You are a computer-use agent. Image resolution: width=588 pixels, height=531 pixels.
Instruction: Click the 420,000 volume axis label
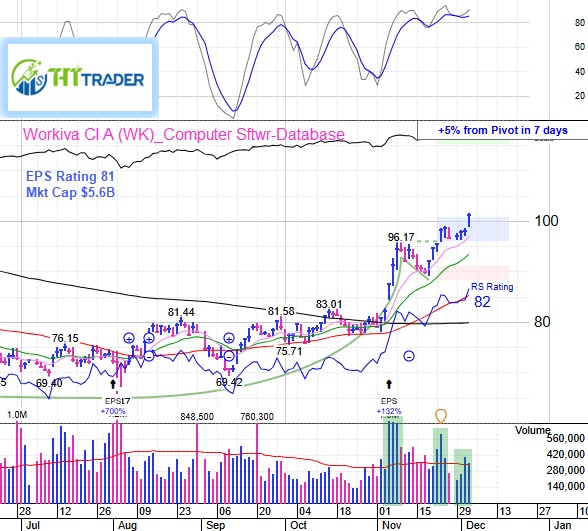point(566,454)
